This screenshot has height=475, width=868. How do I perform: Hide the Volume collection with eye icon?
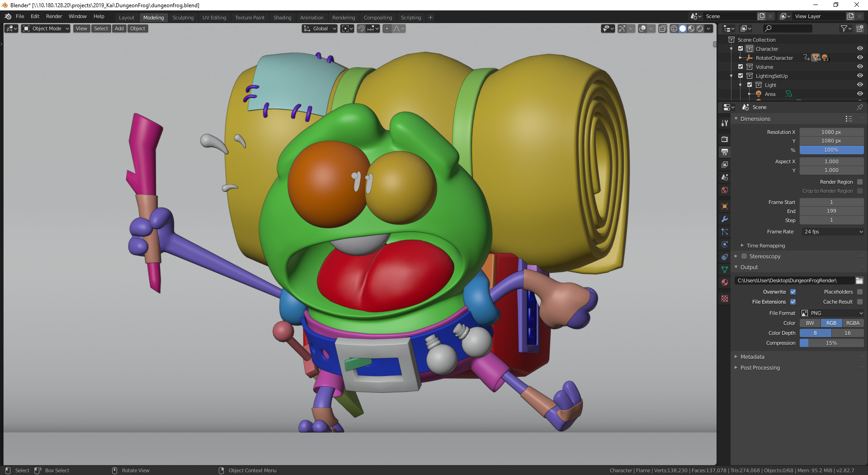(860, 67)
